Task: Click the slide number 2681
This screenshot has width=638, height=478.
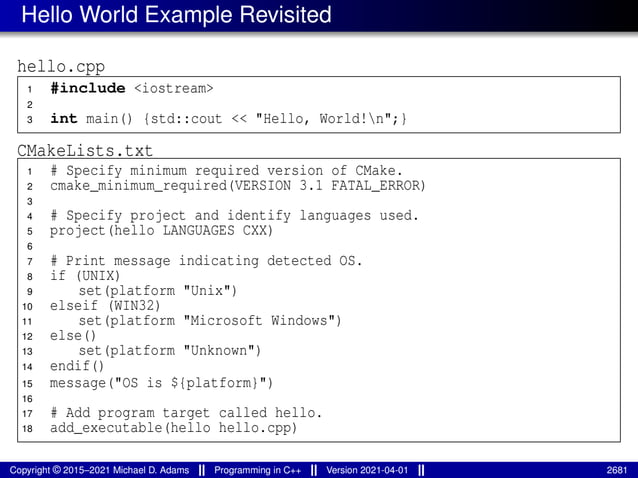Action: coord(617,470)
